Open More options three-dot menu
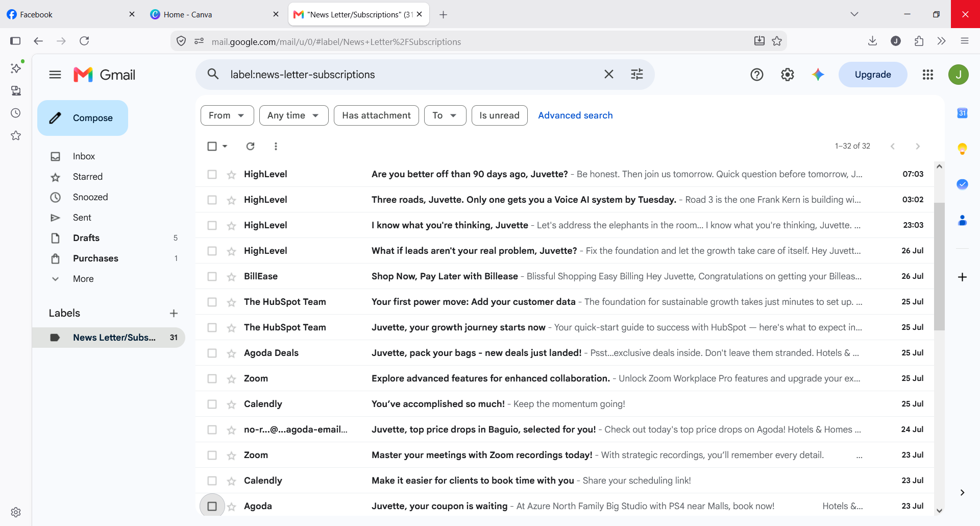980x526 pixels. point(276,146)
